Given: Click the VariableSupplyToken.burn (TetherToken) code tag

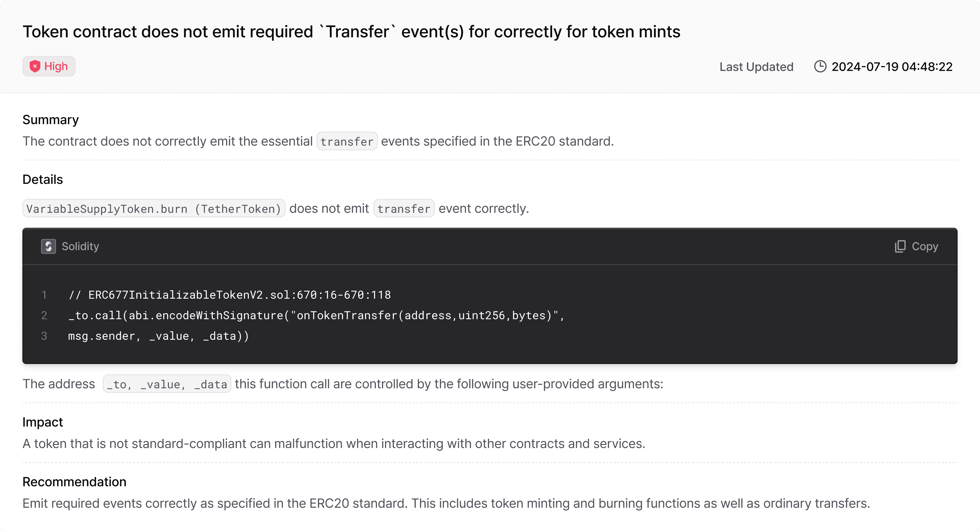Looking at the screenshot, I should tap(154, 209).
